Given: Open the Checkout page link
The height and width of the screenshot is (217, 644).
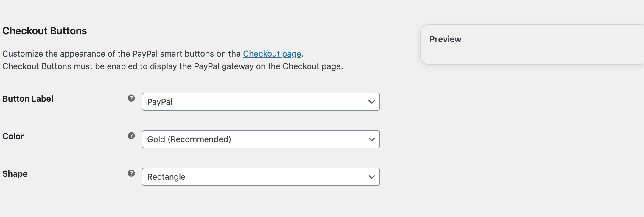Looking at the screenshot, I should [x=272, y=54].
